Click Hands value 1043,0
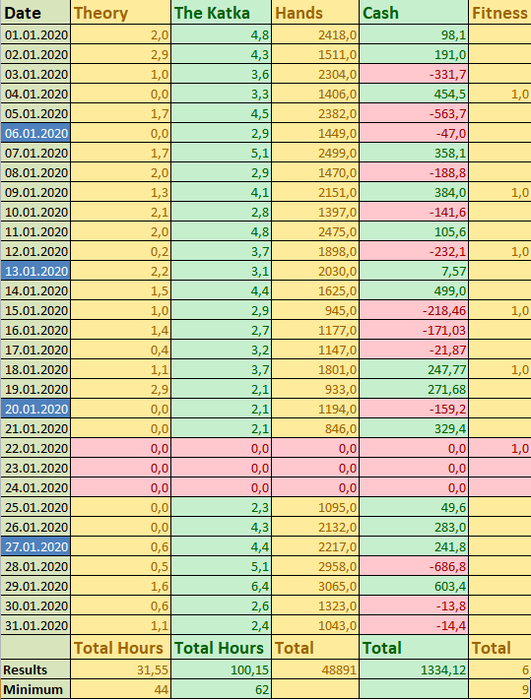Image resolution: width=531 pixels, height=700 pixels. point(315,625)
